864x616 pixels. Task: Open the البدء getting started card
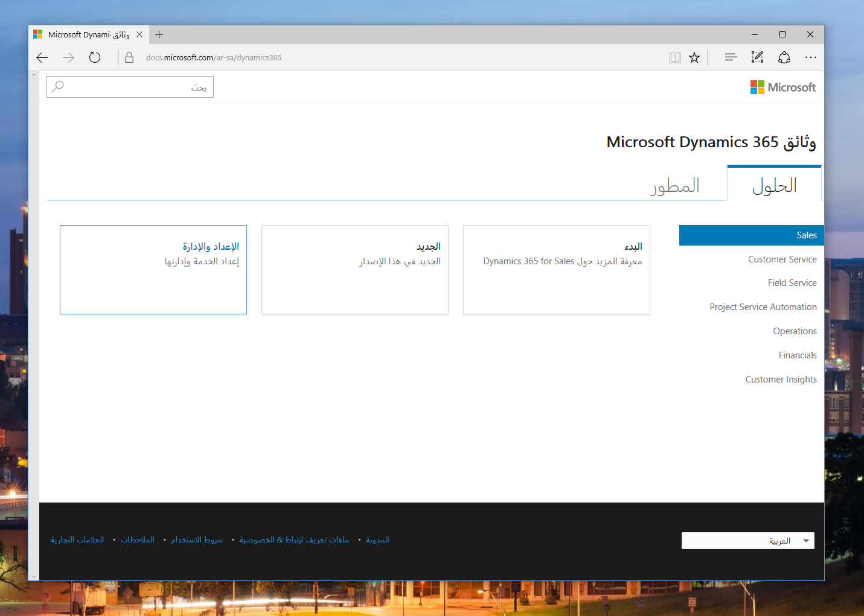tap(557, 270)
